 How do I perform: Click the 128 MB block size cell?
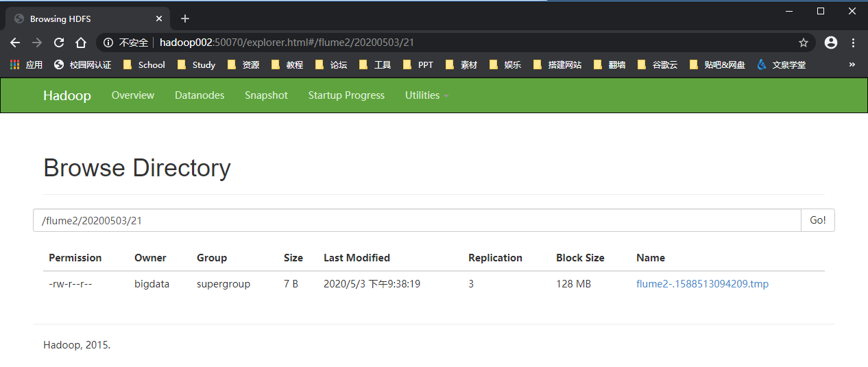pyautogui.click(x=573, y=284)
